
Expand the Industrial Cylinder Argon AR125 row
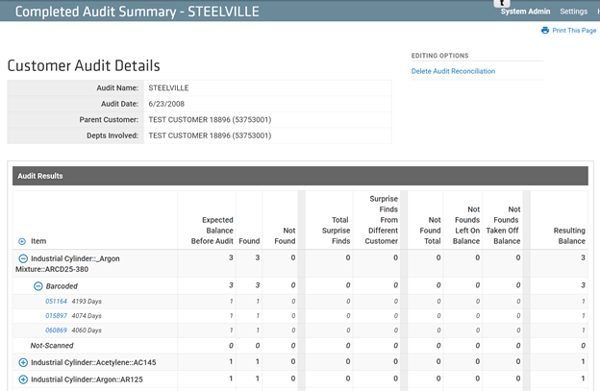click(23, 380)
